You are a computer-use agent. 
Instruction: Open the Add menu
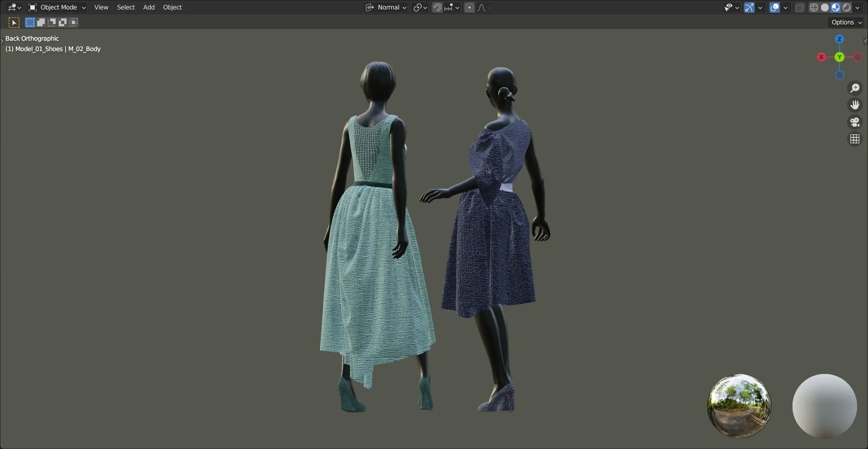point(149,7)
